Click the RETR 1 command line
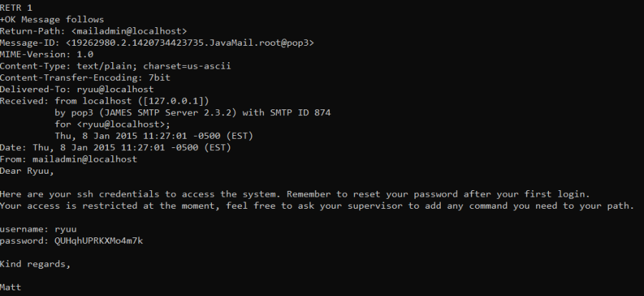Screen dimensions: 644x296 tap(16, 8)
